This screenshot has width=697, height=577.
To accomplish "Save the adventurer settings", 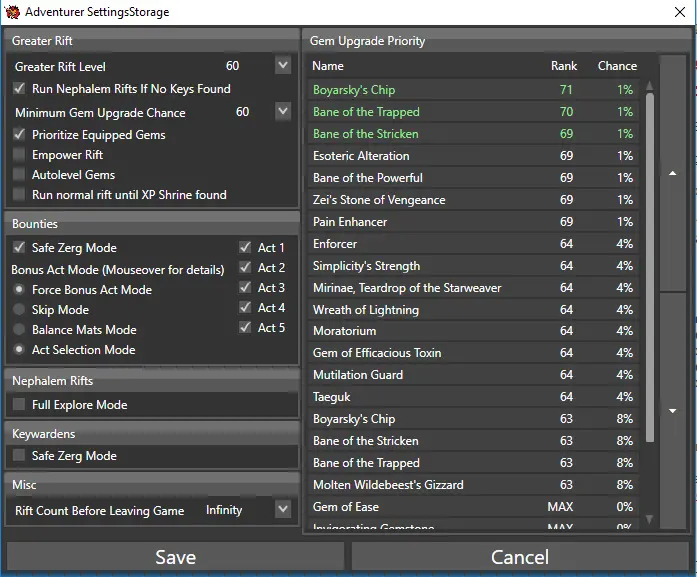I will tap(175, 557).
